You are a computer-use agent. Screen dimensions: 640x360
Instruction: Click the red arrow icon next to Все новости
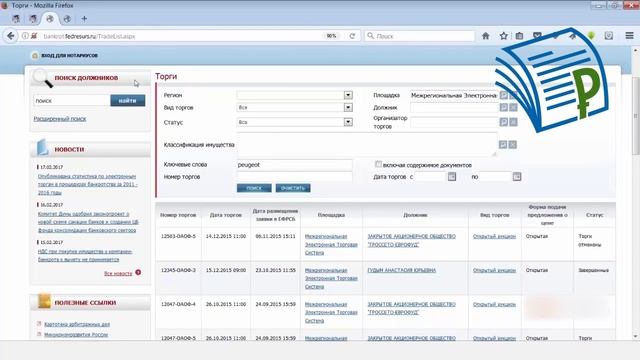[138, 272]
